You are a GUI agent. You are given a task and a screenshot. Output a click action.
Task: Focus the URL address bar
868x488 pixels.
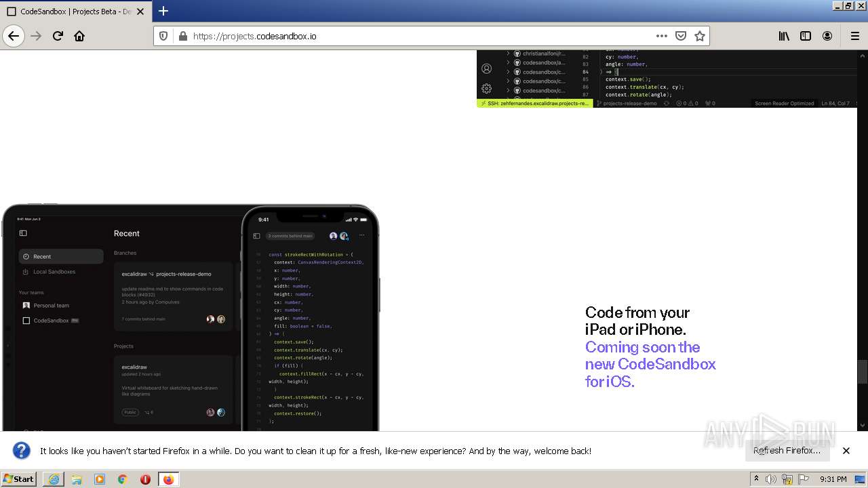pyautogui.click(x=420, y=36)
